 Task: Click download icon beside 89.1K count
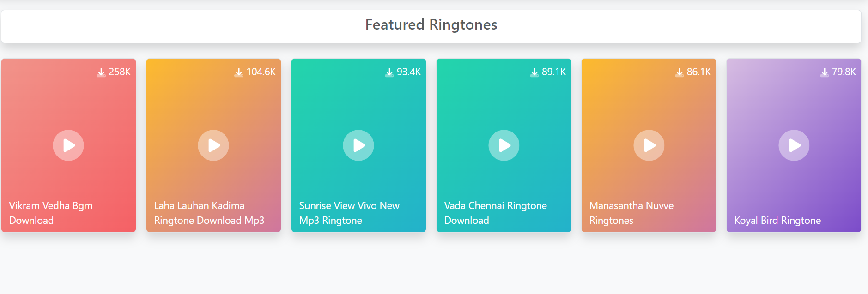(534, 72)
